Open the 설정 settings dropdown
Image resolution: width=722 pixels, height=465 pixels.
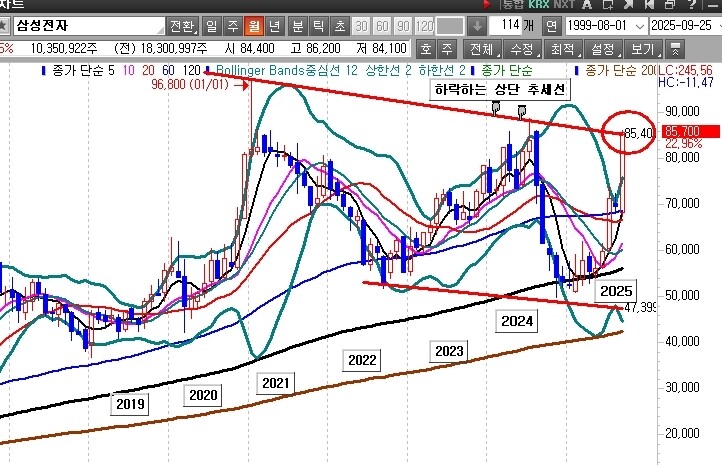(603, 49)
